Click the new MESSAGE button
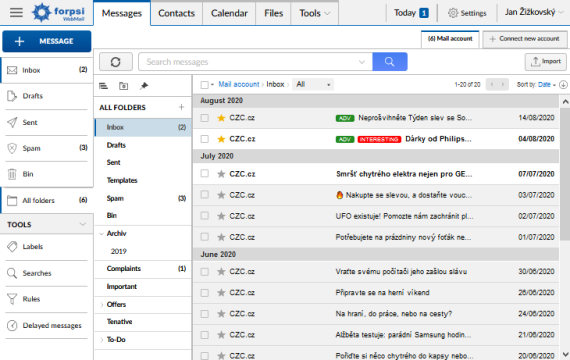This screenshot has width=570, height=360. pos(47,41)
